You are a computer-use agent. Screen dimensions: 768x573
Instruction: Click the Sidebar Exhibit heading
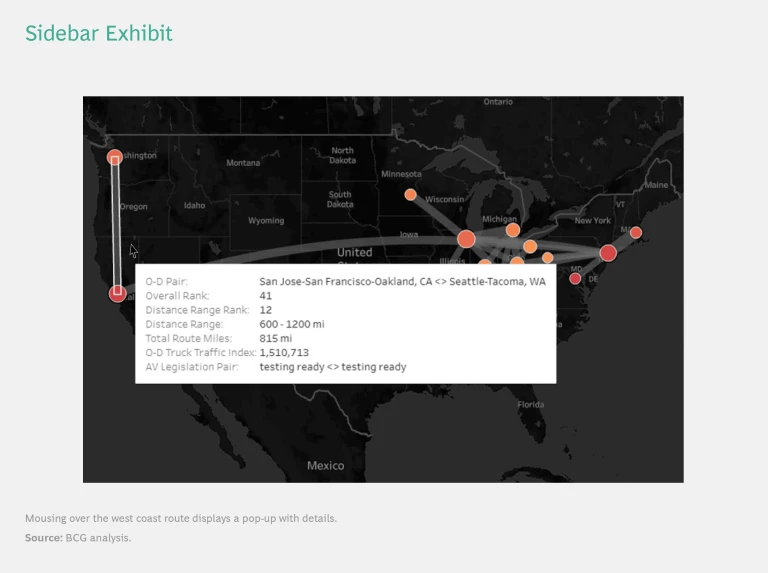click(x=99, y=33)
